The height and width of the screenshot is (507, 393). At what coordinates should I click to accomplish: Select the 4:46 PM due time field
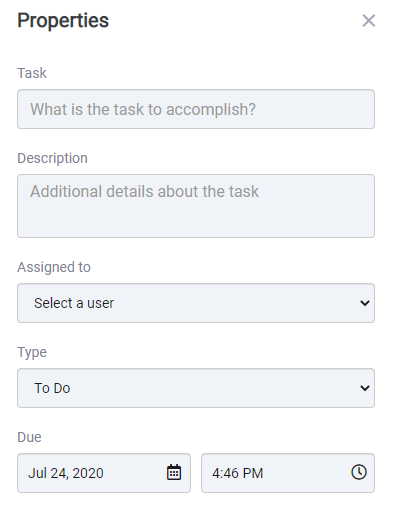[x=288, y=473]
